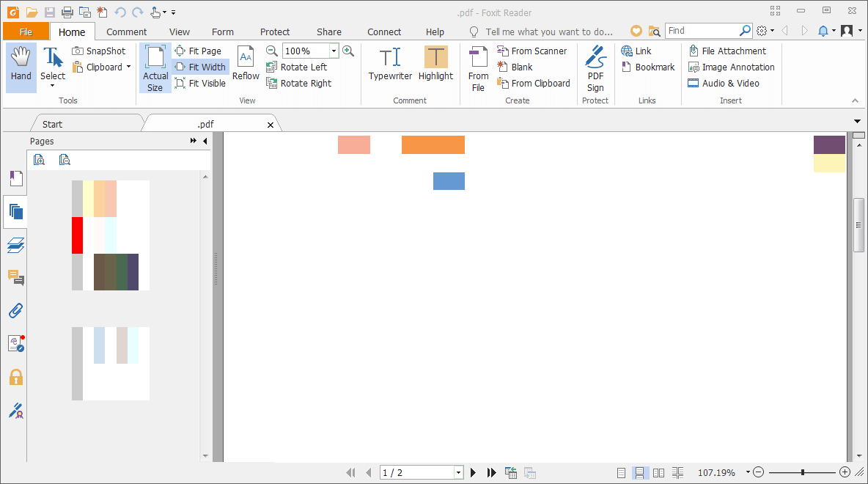This screenshot has width=868, height=484.
Task: Close the .pdf document tab
Action: 270,125
